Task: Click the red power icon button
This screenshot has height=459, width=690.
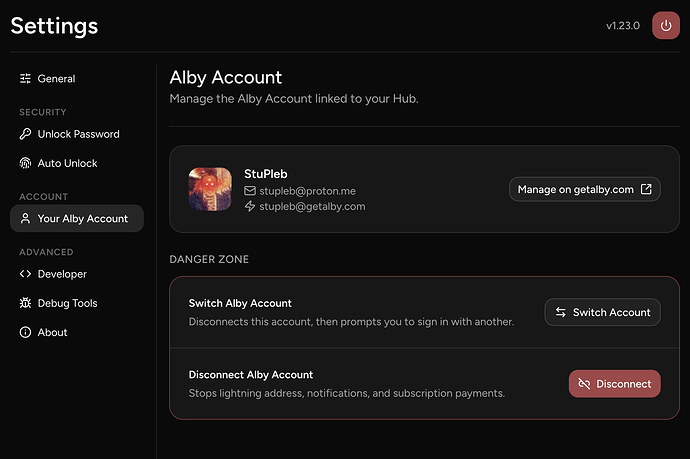Action: click(x=666, y=26)
